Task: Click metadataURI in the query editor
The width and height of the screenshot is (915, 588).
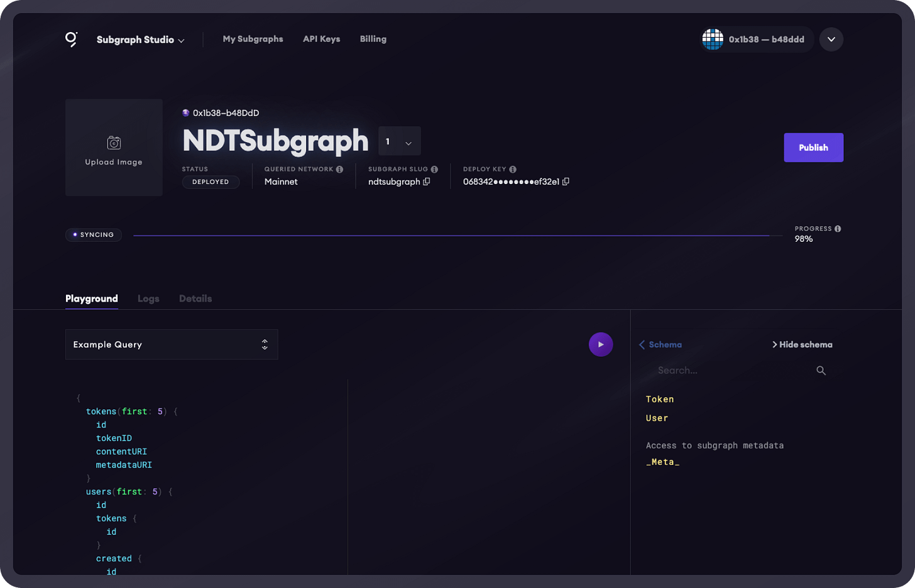Action: [124, 465]
